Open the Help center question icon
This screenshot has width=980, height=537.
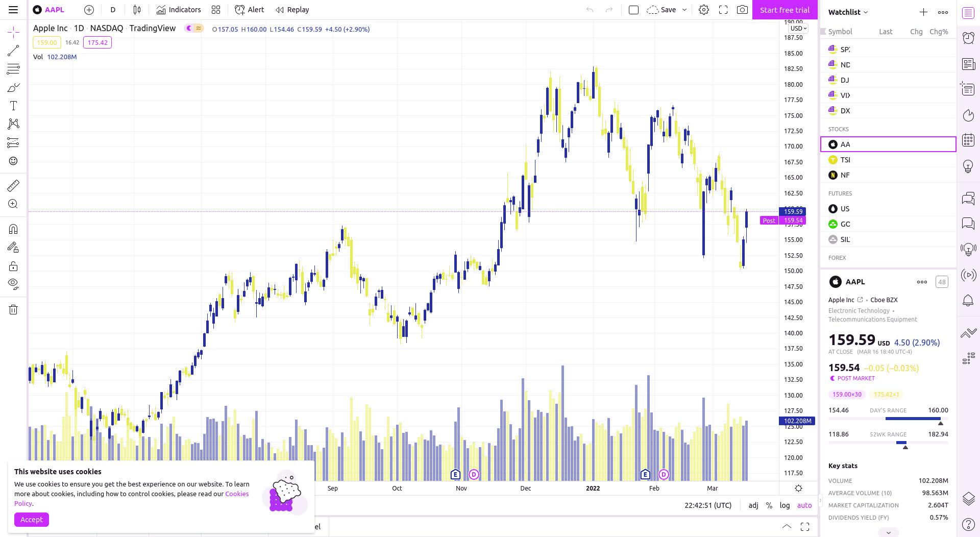(968, 524)
